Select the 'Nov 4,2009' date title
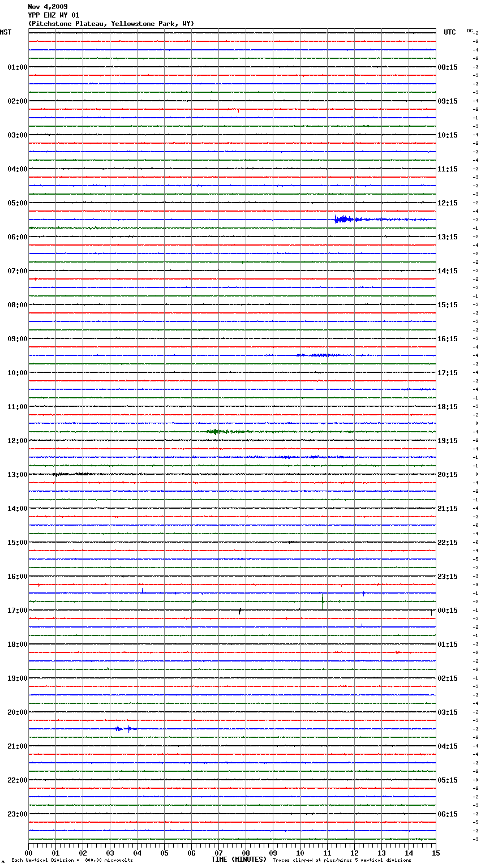The height and width of the screenshot is (868, 481). [x=48, y=7]
